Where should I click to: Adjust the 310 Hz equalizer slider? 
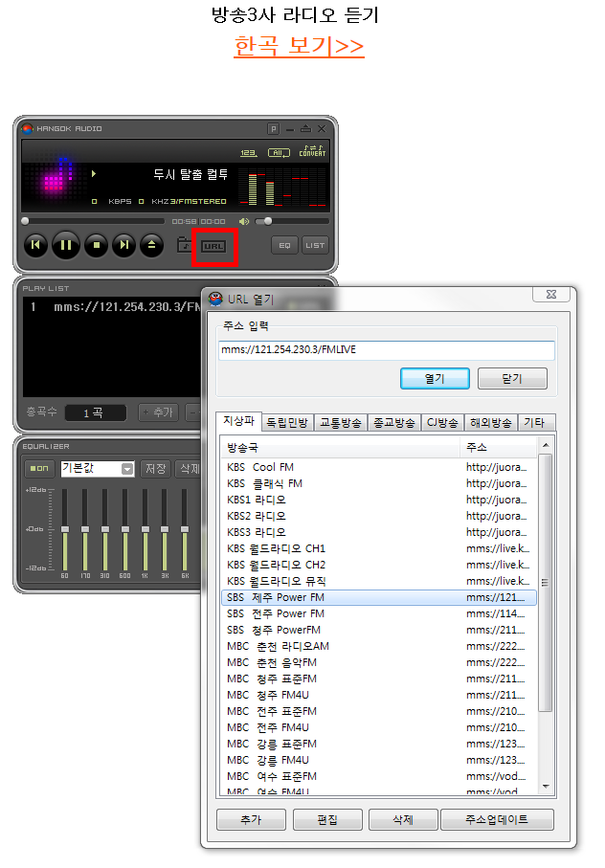(x=105, y=530)
